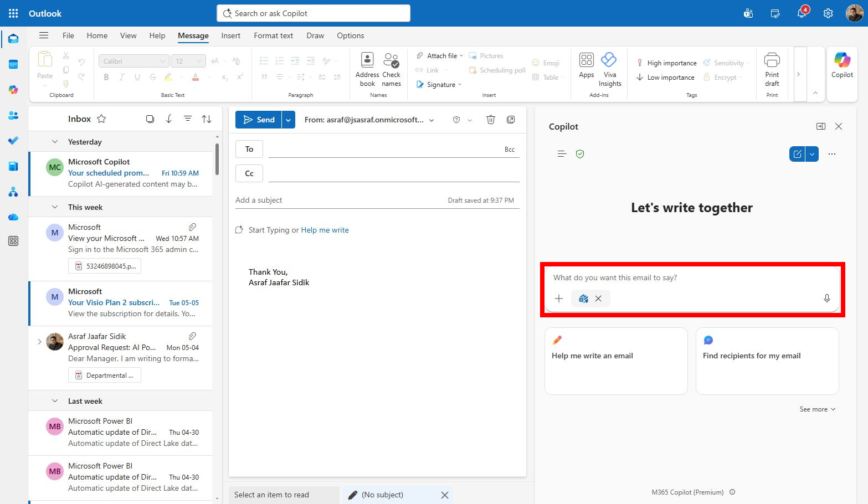The width and height of the screenshot is (868, 504).
Task: Open More apps icon in sidebar
Action: pyautogui.click(x=13, y=241)
